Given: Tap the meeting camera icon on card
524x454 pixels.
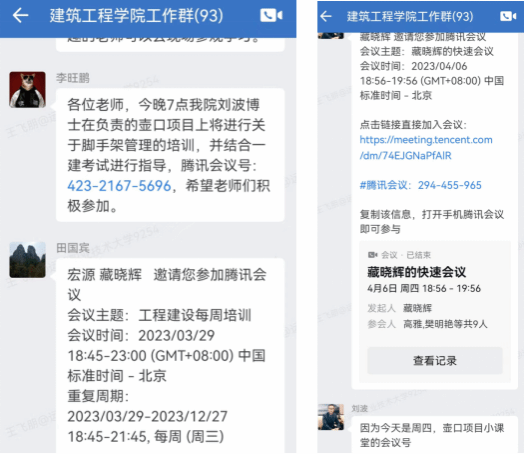Looking at the screenshot, I should tap(372, 255).
